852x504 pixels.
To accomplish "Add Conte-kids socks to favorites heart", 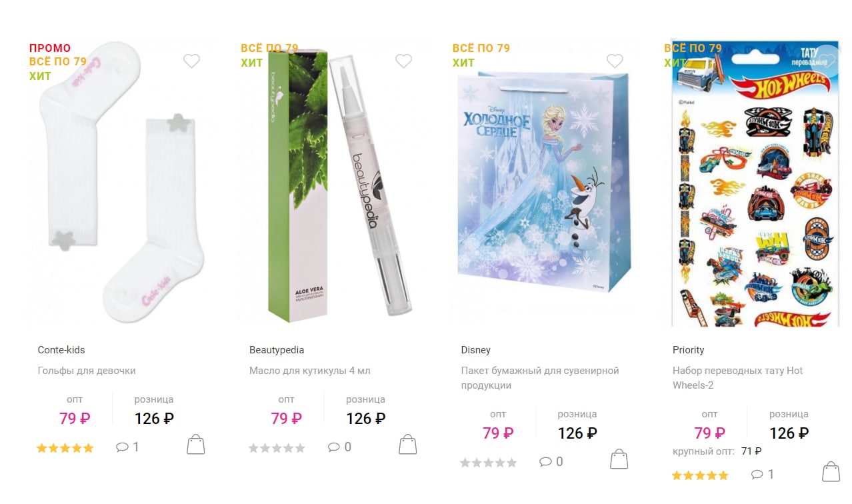I will click(191, 61).
